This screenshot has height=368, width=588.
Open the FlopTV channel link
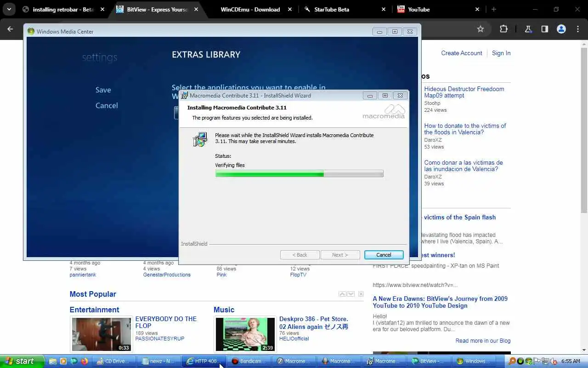point(298,275)
